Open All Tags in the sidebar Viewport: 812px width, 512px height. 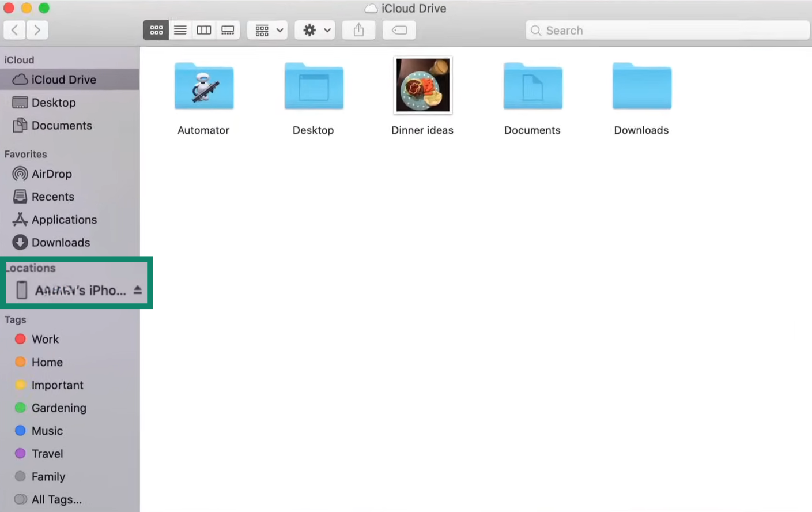coord(55,499)
